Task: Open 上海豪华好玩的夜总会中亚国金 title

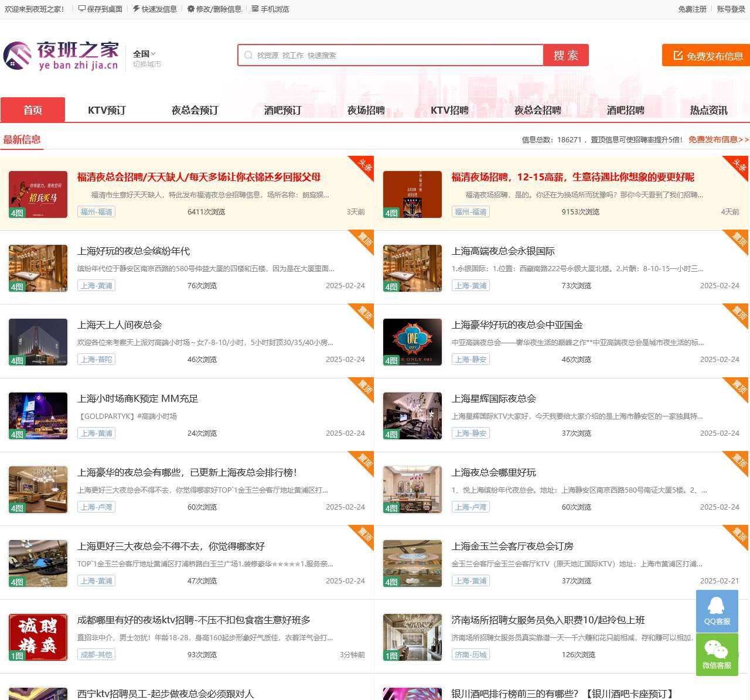Action: [517, 325]
